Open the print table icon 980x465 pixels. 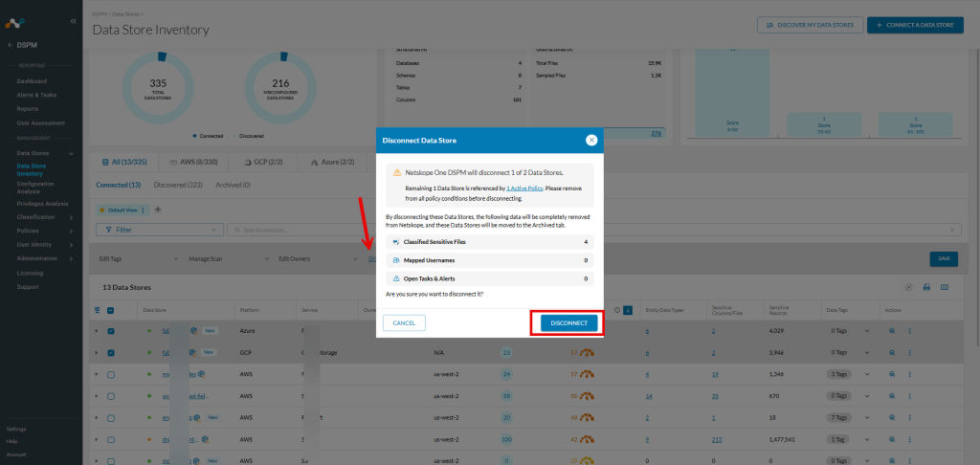coord(926,287)
